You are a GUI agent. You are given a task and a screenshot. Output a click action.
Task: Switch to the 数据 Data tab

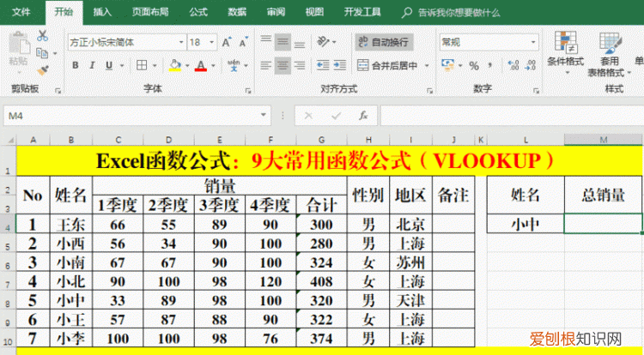237,12
